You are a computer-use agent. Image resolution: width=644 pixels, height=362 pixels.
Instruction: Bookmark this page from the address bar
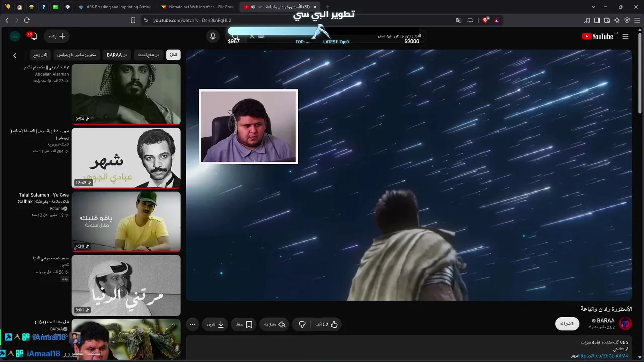pyautogui.click(x=133, y=20)
